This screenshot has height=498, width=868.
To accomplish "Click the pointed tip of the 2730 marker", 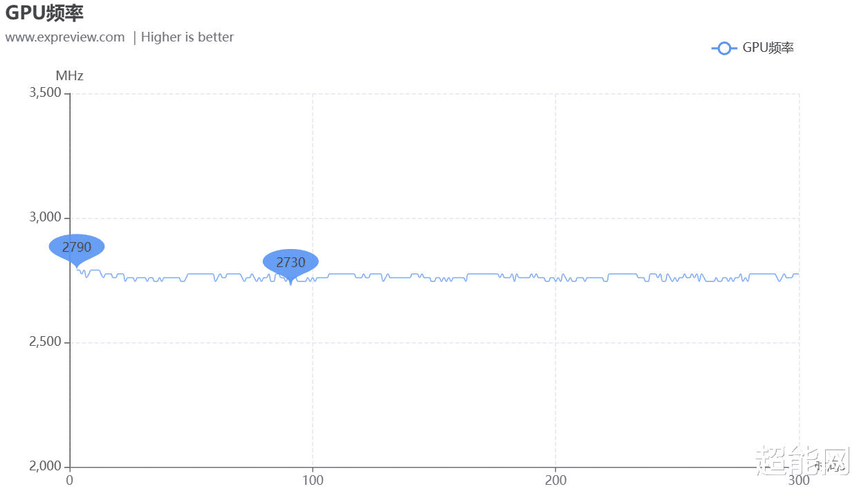I will (x=290, y=283).
